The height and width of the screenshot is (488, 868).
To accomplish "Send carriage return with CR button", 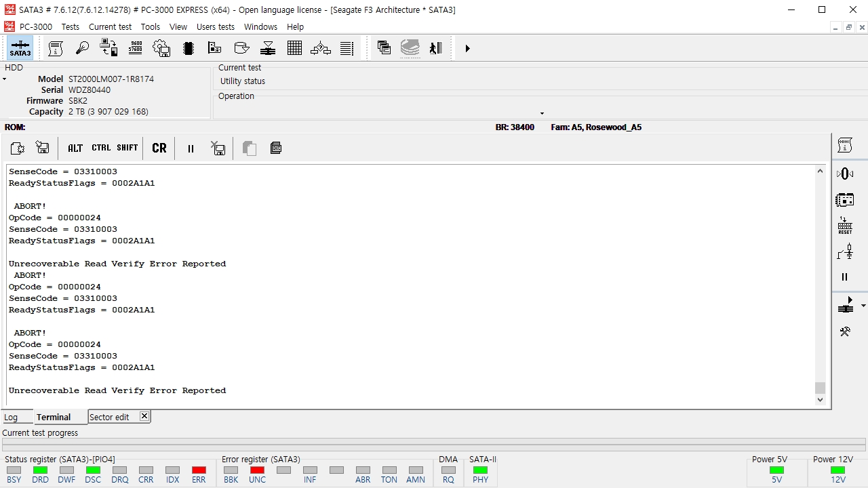I will coord(159,148).
